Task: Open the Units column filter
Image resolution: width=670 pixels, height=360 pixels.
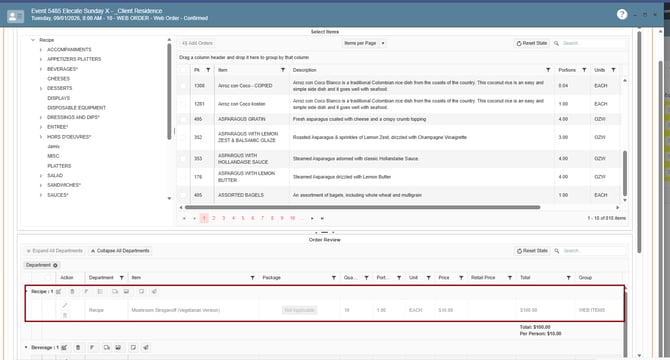Action: click(613, 70)
